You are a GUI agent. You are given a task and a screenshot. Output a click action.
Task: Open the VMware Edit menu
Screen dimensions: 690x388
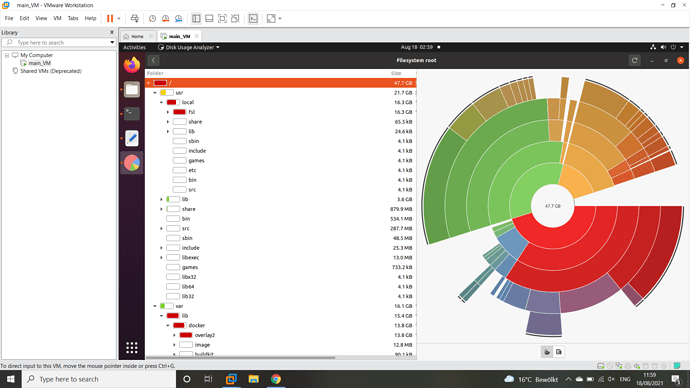pos(24,18)
